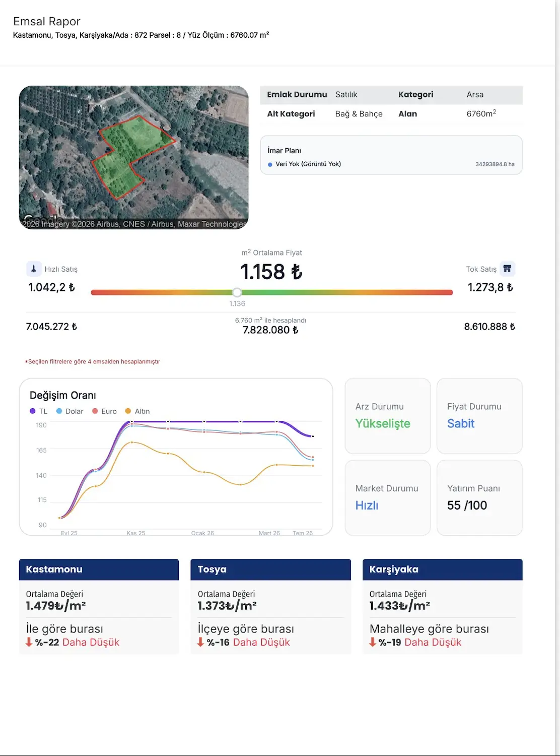The height and width of the screenshot is (756, 560).
Task: Click Tosya average value 1.373₺/m²
Action: click(227, 606)
